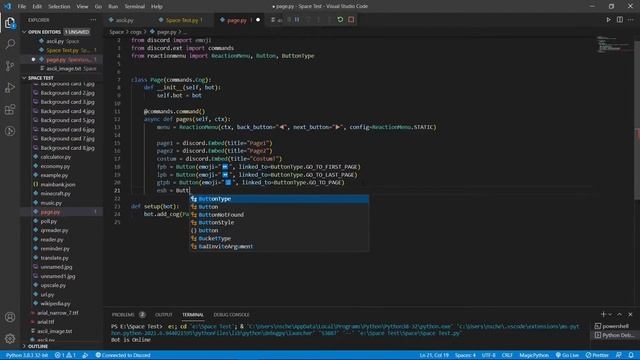The height and width of the screenshot is (360, 640).
Task: Stop the debug session
Action: pos(351,20)
